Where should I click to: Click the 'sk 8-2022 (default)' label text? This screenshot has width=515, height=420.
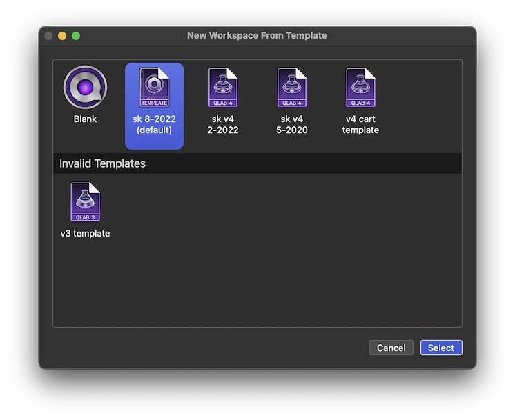pyautogui.click(x=154, y=124)
